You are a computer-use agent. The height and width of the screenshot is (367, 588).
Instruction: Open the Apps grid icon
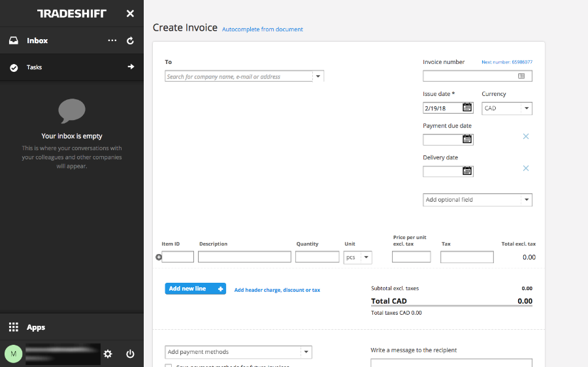point(14,327)
